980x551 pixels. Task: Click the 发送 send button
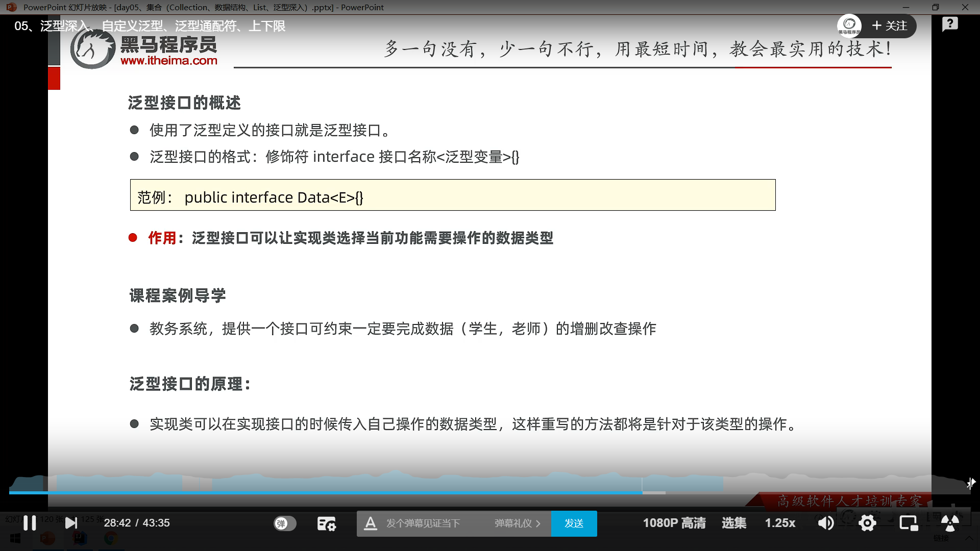click(x=574, y=523)
